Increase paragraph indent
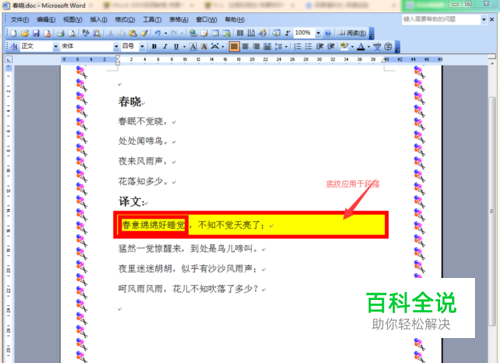 tap(331, 46)
